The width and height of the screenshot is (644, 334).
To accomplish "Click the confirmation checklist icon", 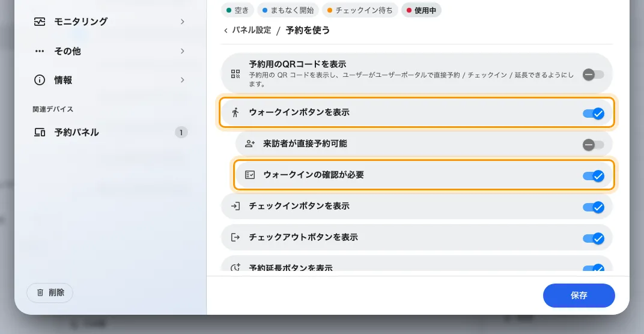I will coord(250,175).
